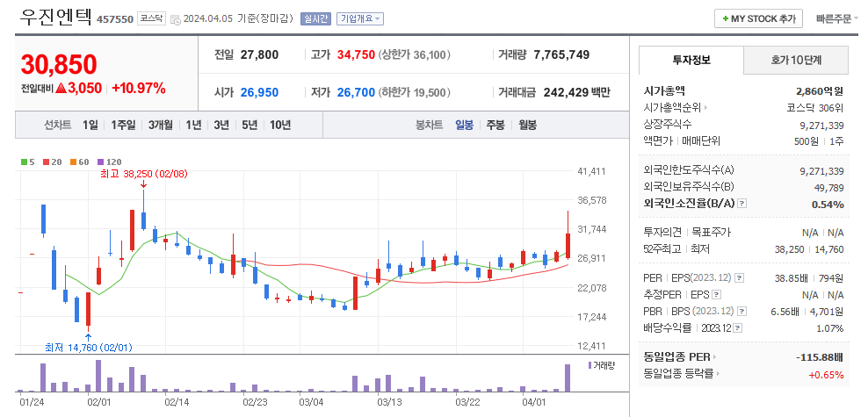
Task: Click the 저가 value 26,700
Action: click(x=356, y=92)
